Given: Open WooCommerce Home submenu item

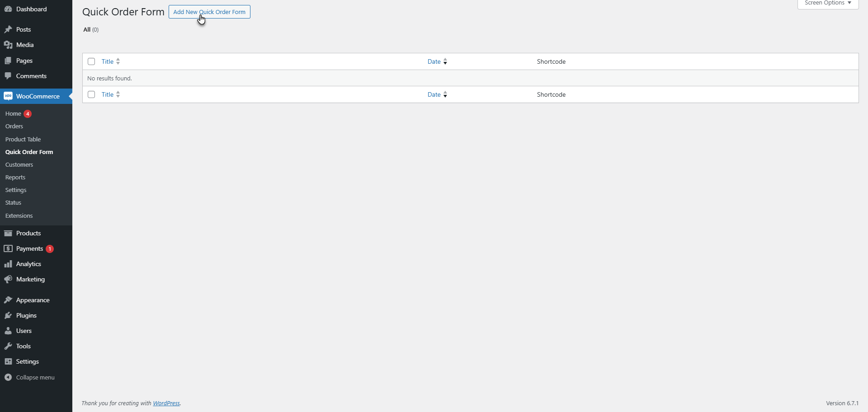Looking at the screenshot, I should [x=13, y=114].
